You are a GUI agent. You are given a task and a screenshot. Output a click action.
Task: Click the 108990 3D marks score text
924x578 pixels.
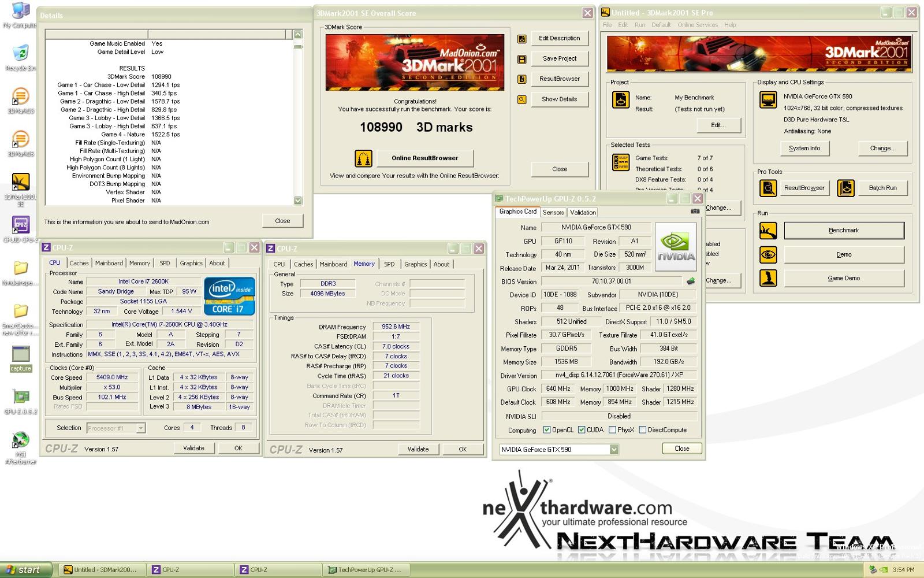click(x=416, y=128)
